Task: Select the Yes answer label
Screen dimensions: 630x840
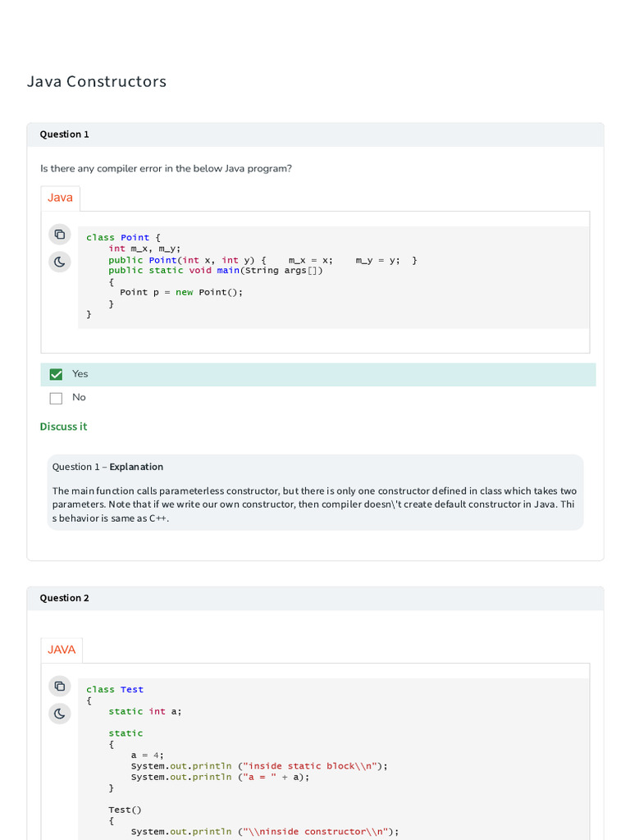Action: pos(80,374)
